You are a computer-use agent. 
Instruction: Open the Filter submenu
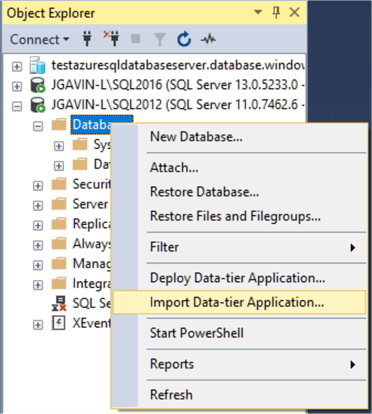click(x=239, y=247)
